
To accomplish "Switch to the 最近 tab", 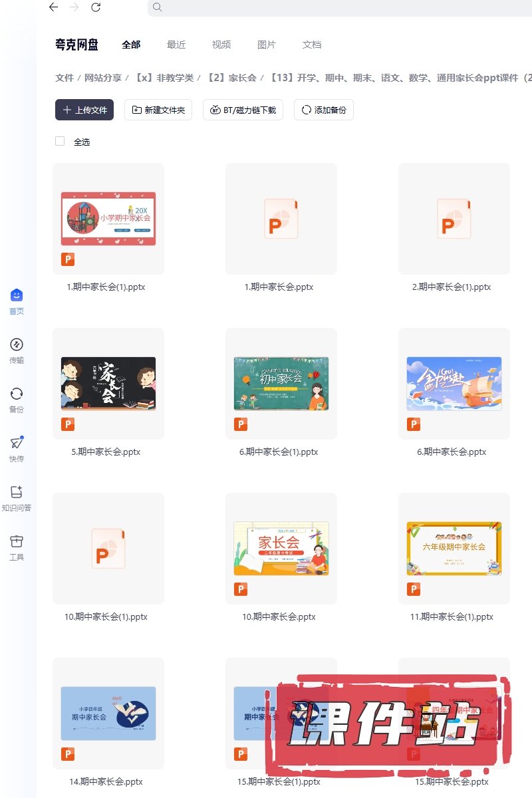I will (x=176, y=45).
